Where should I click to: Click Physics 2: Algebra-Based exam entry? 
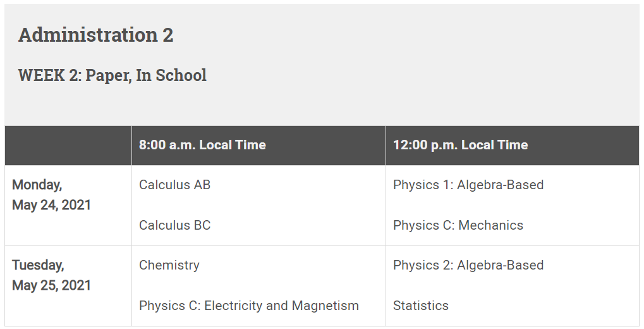click(468, 265)
